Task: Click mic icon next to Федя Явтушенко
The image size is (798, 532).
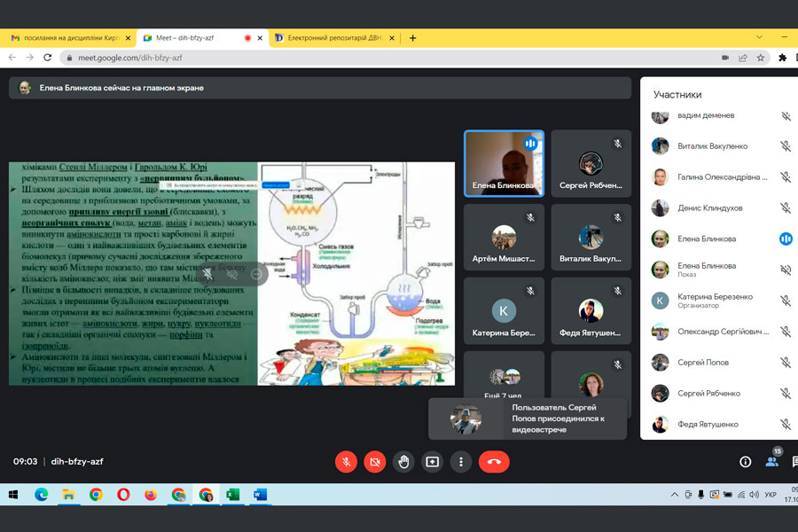Action: tap(786, 424)
